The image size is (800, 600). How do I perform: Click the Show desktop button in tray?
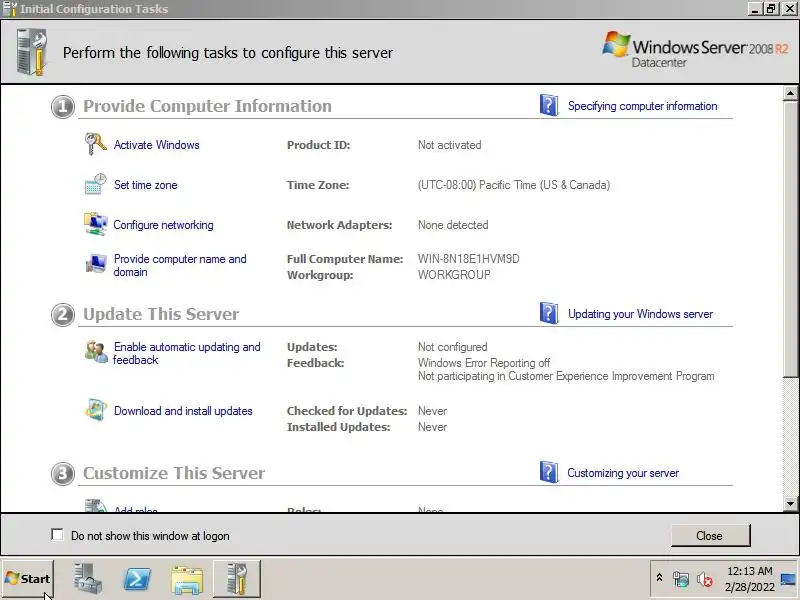pyautogui.click(x=788, y=579)
